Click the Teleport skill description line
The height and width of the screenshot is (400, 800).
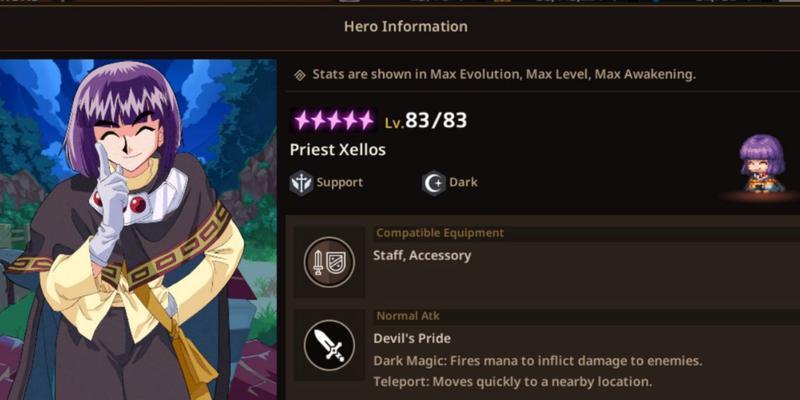click(513, 382)
